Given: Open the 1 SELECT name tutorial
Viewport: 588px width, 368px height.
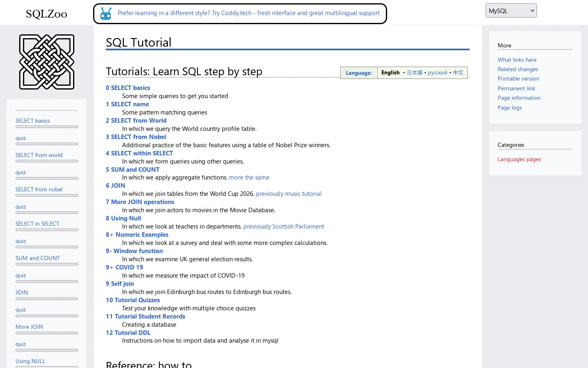Looking at the screenshot, I should point(127,104).
